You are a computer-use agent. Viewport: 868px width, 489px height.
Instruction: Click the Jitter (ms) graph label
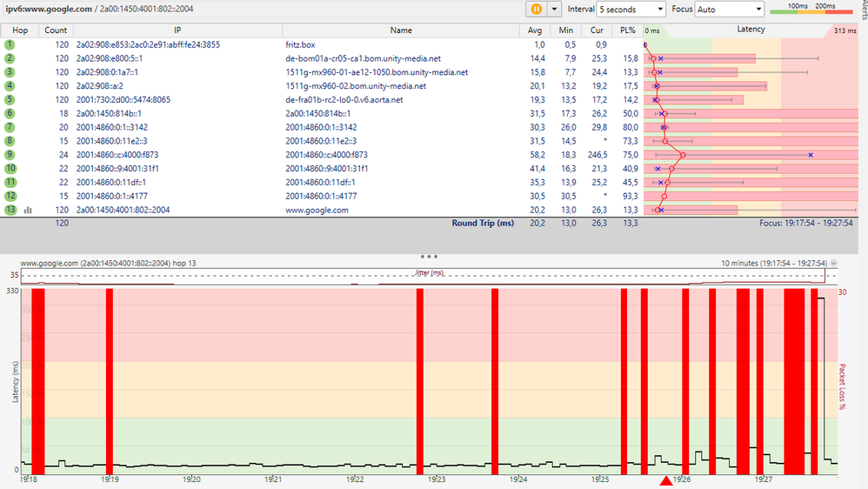click(429, 272)
